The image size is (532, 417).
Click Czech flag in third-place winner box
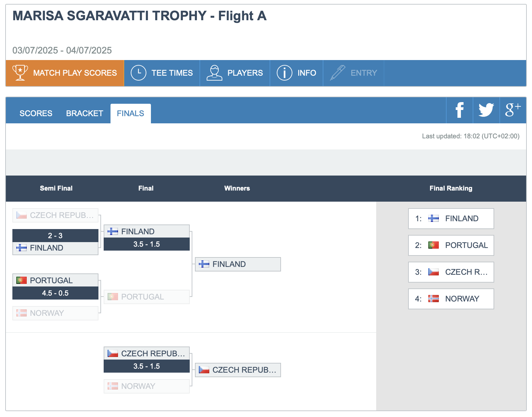tap(204, 370)
